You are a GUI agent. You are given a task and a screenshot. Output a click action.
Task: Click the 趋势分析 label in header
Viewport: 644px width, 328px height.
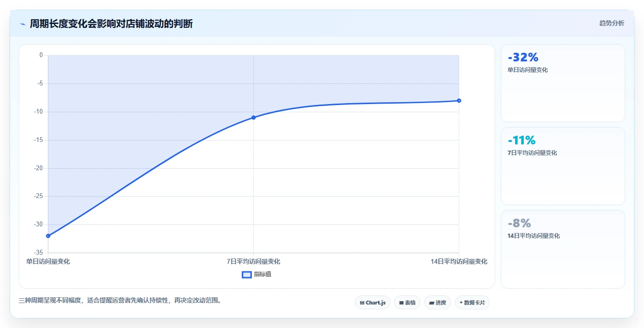tap(611, 23)
